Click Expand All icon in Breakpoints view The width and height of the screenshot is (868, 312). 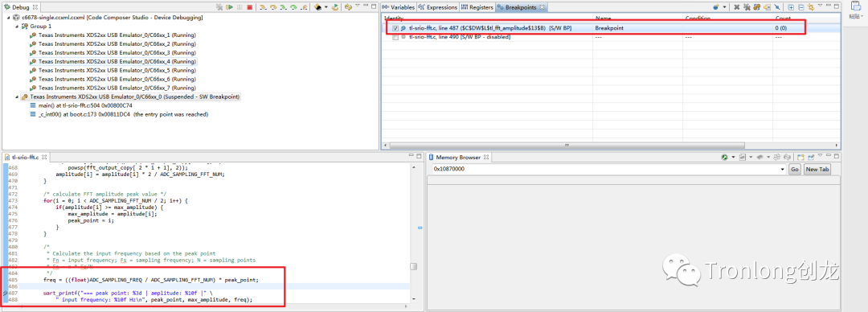click(x=791, y=7)
